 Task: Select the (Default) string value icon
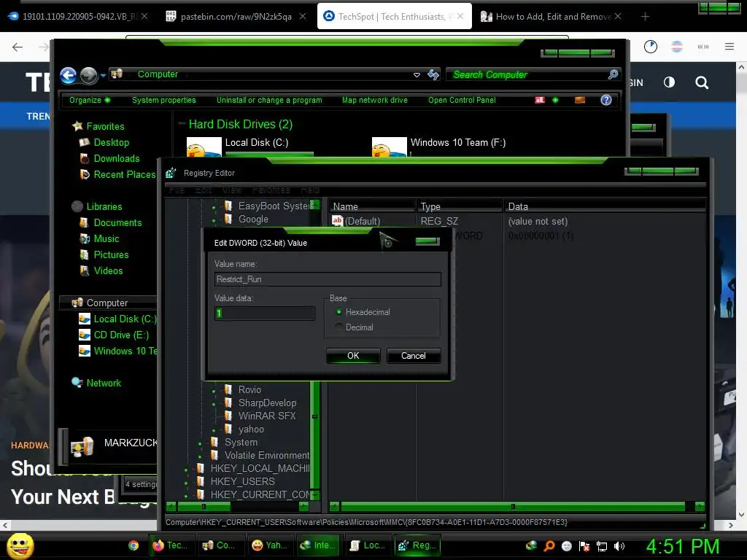[337, 220]
